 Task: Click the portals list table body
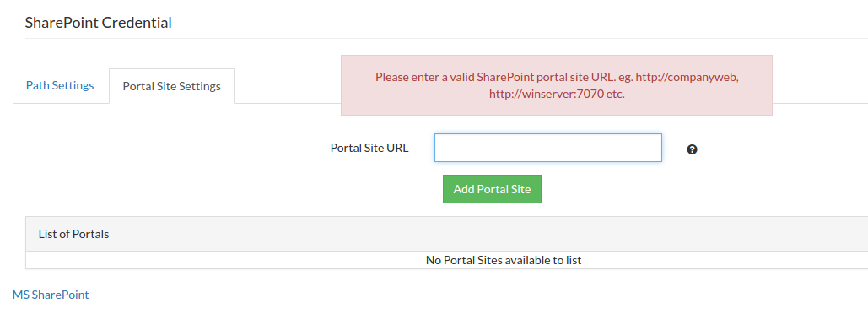[x=447, y=260]
